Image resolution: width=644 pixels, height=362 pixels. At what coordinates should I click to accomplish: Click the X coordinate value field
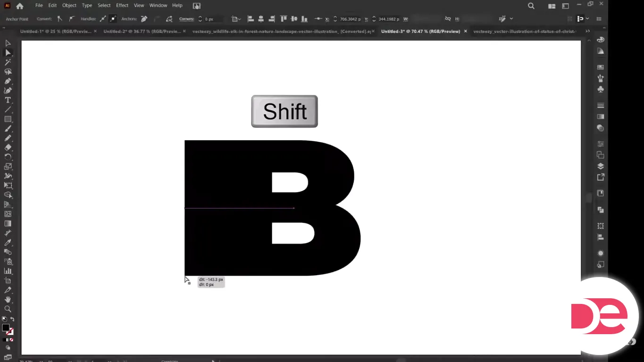click(x=350, y=19)
